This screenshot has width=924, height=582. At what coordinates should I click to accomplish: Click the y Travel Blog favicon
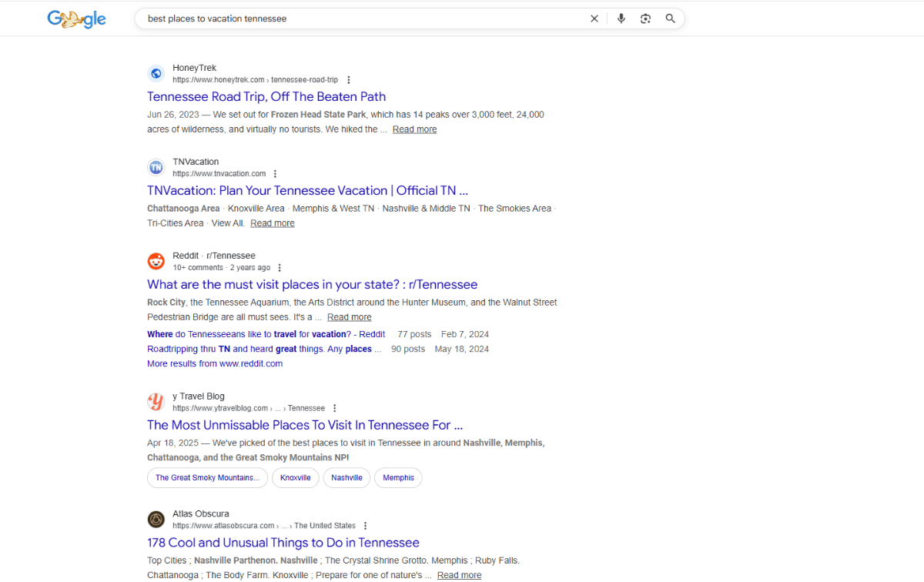point(156,401)
